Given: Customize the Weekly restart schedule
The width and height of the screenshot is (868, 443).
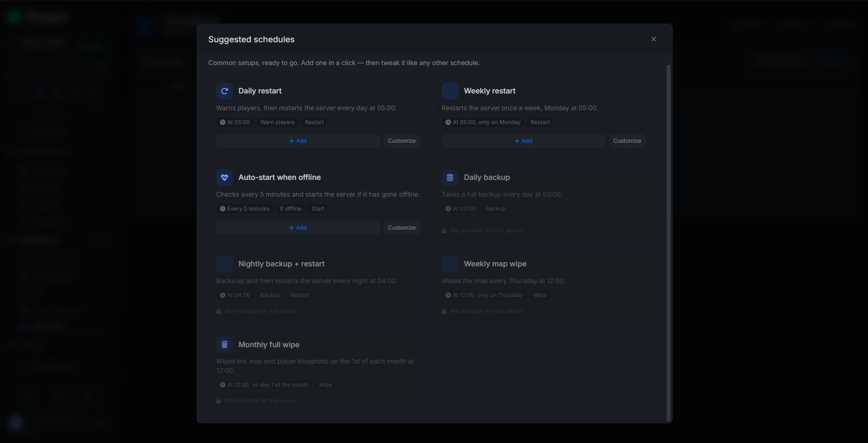Looking at the screenshot, I should pyautogui.click(x=627, y=141).
